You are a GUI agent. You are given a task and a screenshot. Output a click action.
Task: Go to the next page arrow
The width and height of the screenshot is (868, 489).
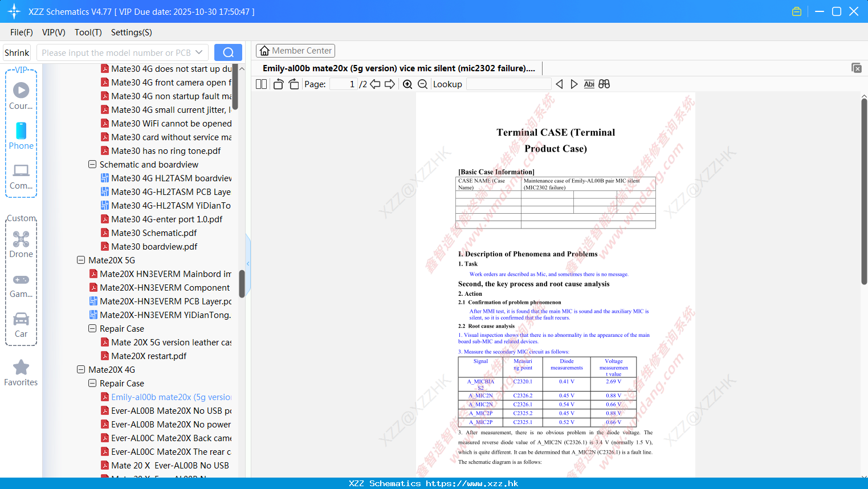coord(390,84)
